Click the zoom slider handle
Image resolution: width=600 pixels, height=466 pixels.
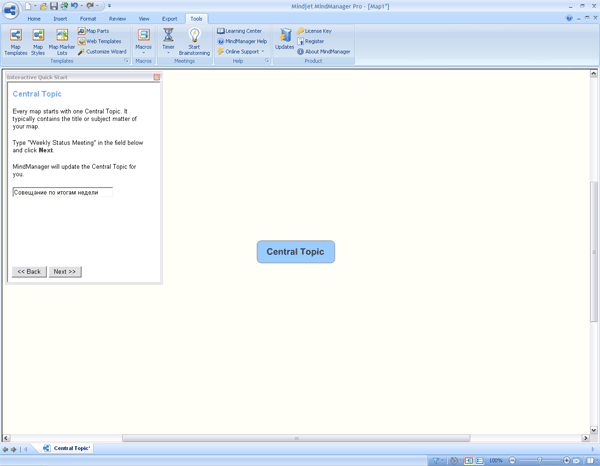point(540,460)
